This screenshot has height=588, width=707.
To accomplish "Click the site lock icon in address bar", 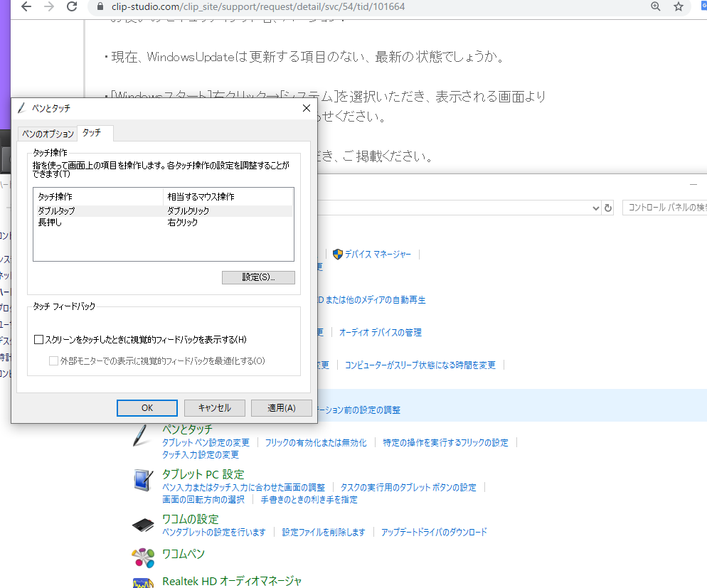I will tap(100, 6).
